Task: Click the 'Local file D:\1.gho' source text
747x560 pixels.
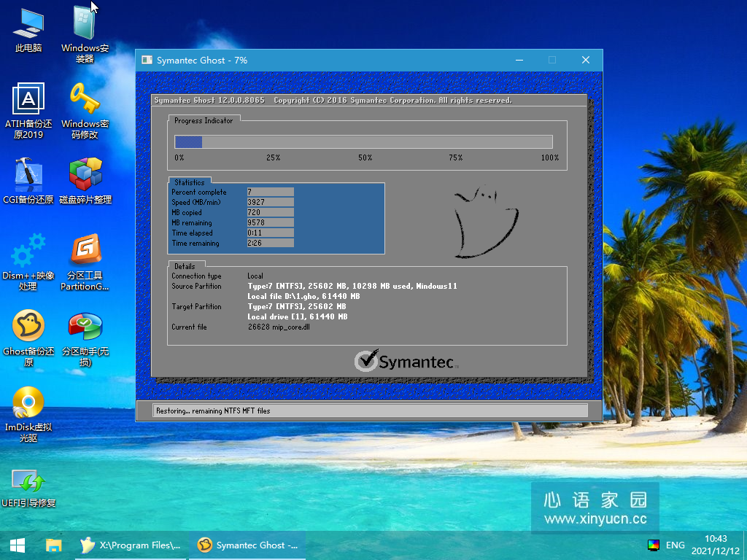Action: 304,296
